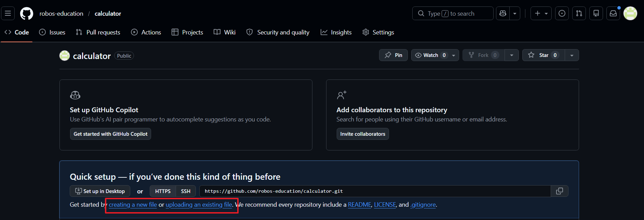This screenshot has height=220, width=644.
Task: Open the Security and quality tab
Action: (x=278, y=32)
